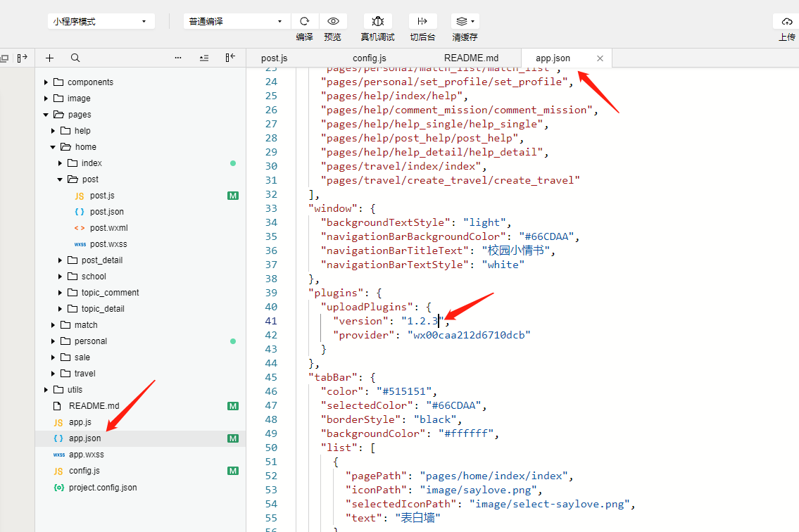Open real device debugging (真机调试)
This screenshot has height=532, width=799.
[377, 21]
